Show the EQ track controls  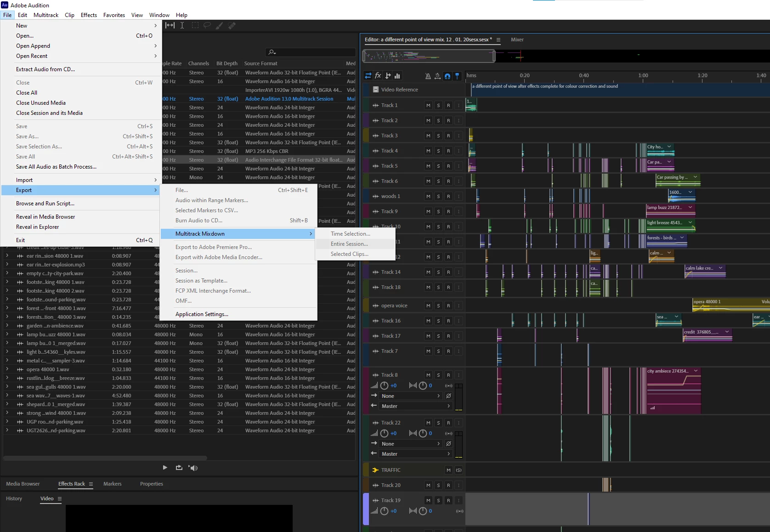click(397, 76)
